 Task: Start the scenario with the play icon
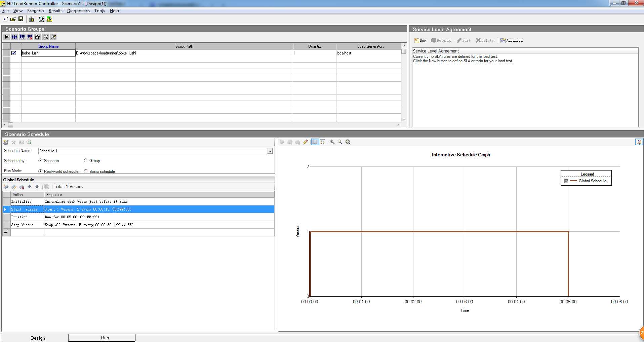7,37
